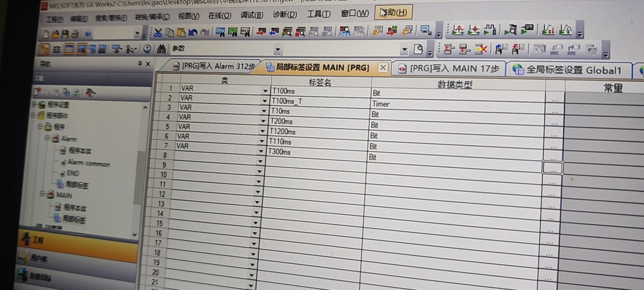The height and width of the screenshot is (290, 644).
Task: Click the delete row red X icon
Action: 481,50
